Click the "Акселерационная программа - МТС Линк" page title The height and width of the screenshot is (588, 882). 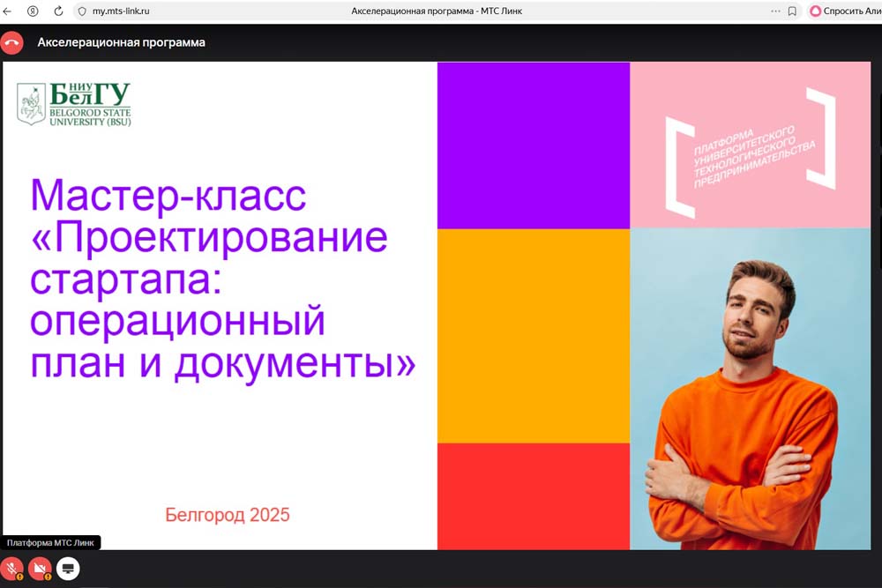tap(437, 11)
